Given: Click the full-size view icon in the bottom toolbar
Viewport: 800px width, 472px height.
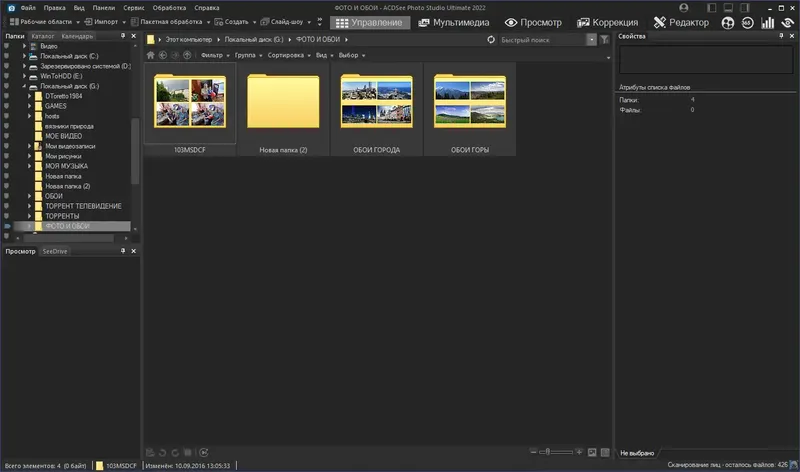Looking at the screenshot, I should [605, 452].
